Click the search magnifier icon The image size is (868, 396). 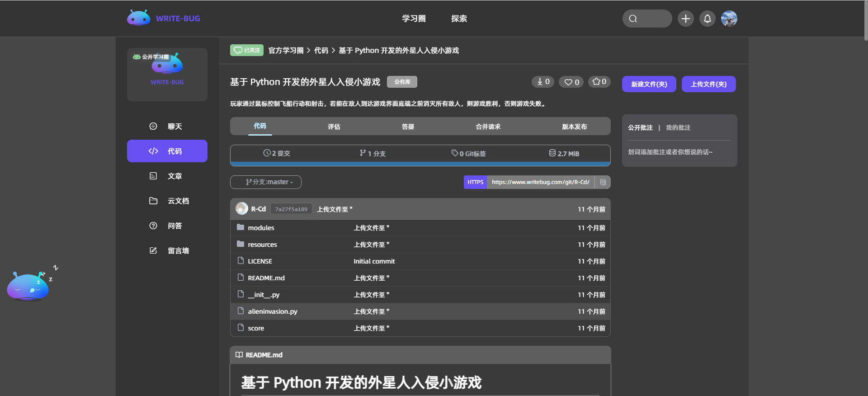click(633, 19)
